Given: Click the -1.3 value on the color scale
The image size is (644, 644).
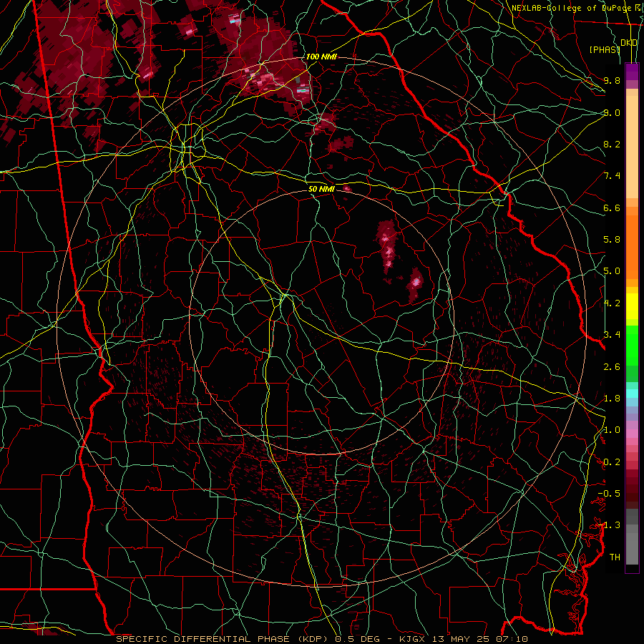Looking at the screenshot, I should click(x=609, y=525).
